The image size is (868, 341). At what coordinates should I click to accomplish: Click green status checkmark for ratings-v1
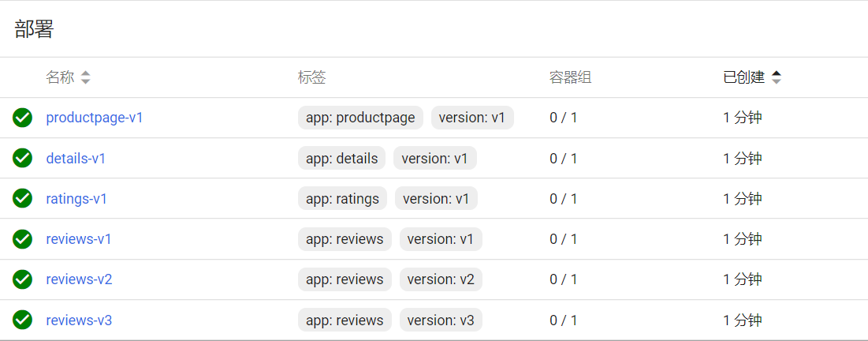(x=22, y=198)
